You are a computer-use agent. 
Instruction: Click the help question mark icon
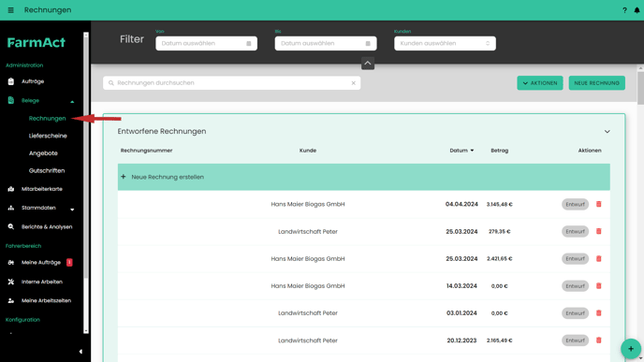click(x=624, y=10)
